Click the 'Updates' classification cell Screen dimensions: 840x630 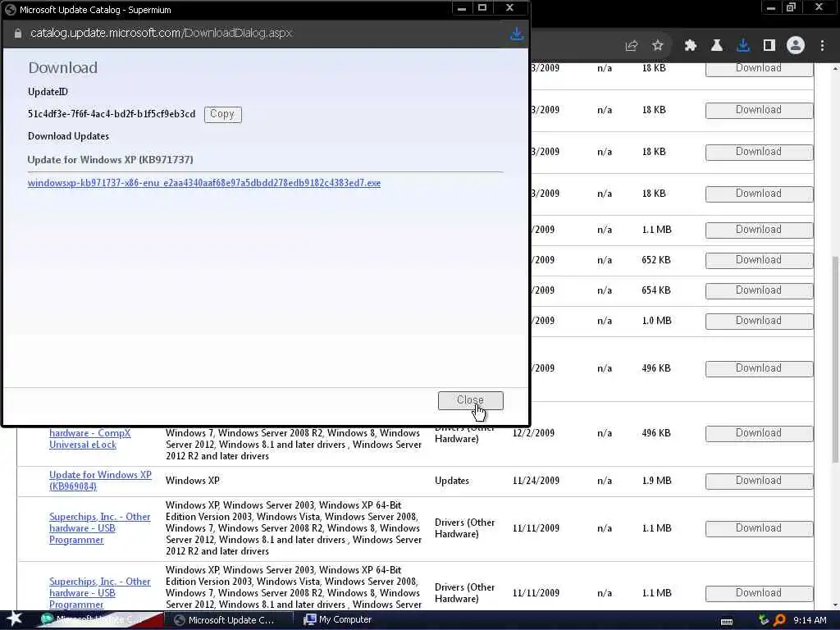(x=452, y=481)
